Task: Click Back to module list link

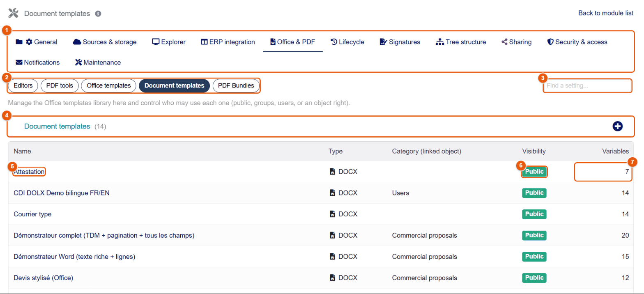Action: 606,13
